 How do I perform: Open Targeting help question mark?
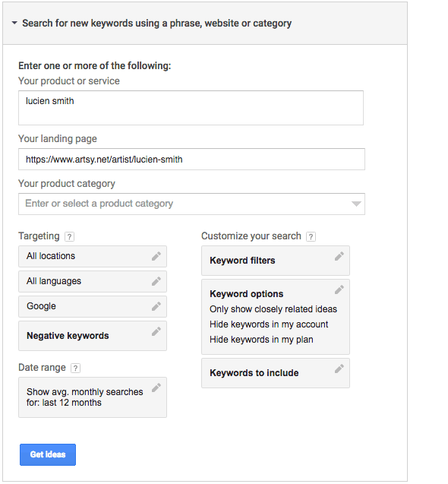click(x=69, y=237)
